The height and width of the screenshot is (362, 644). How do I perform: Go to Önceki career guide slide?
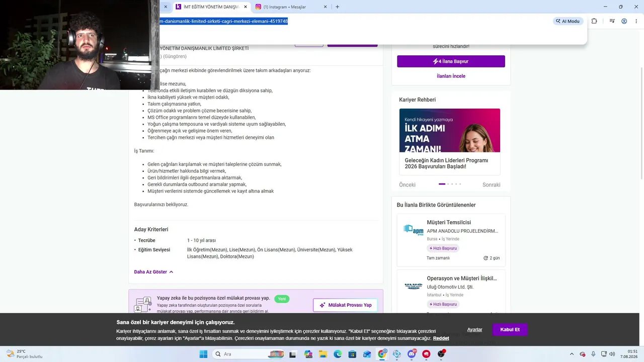point(407,185)
